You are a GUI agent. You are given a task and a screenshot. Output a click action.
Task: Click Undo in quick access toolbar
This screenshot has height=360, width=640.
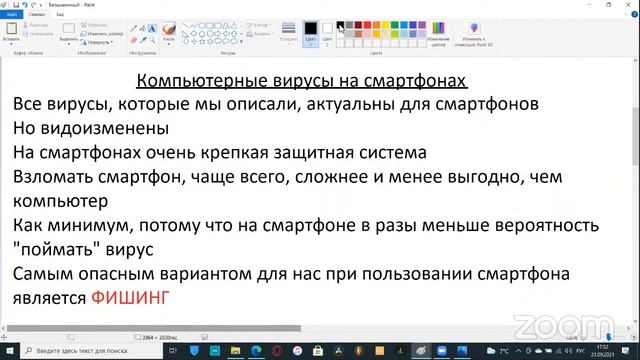(x=24, y=5)
